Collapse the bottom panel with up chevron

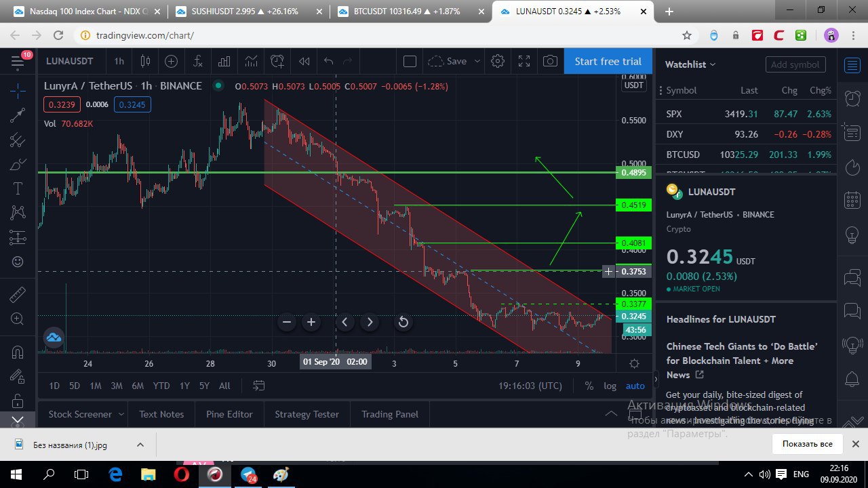coord(611,413)
